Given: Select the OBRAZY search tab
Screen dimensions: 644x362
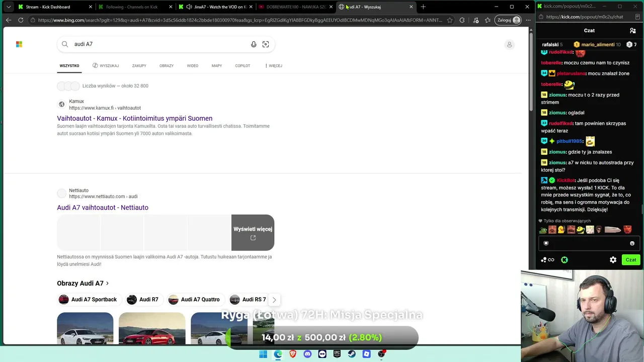Looking at the screenshot, I should tap(167, 66).
